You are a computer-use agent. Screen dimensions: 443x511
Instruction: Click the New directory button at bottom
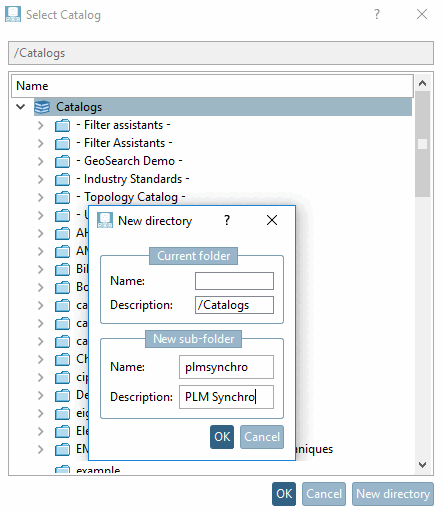coord(393,494)
